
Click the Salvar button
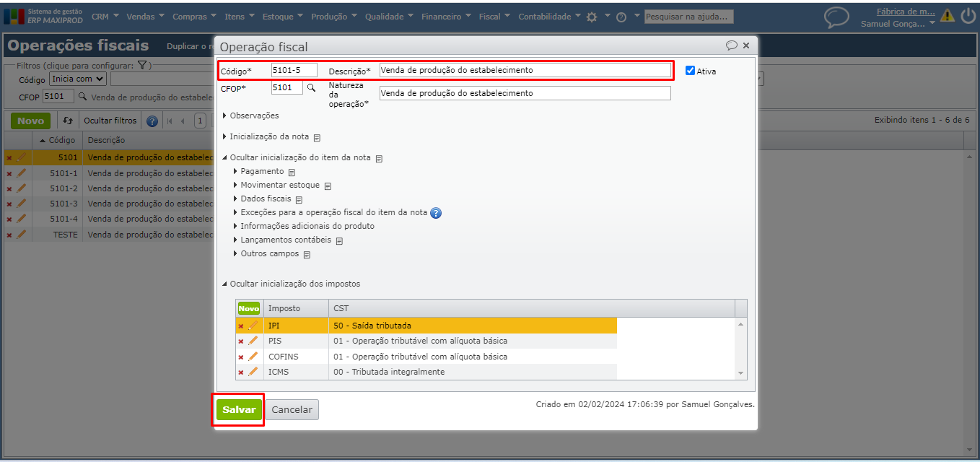[x=239, y=410]
